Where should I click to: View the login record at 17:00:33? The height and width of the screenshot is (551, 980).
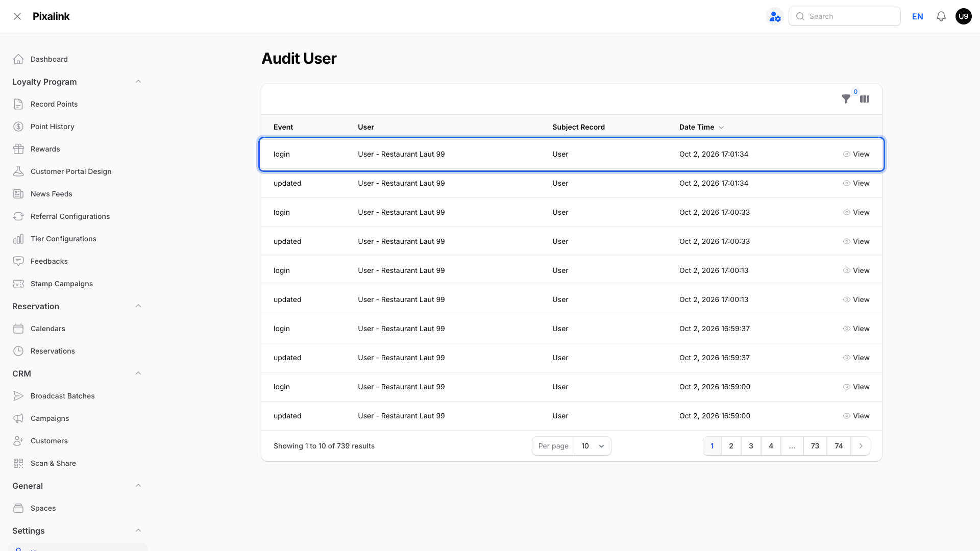tap(856, 212)
